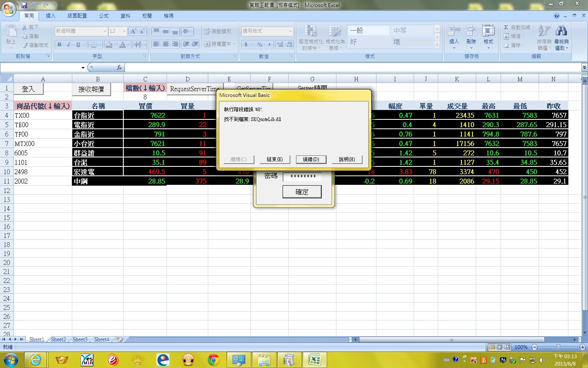588x368 pixels.
Task: Click the 複製 (Copy) icon
Action: (25, 36)
